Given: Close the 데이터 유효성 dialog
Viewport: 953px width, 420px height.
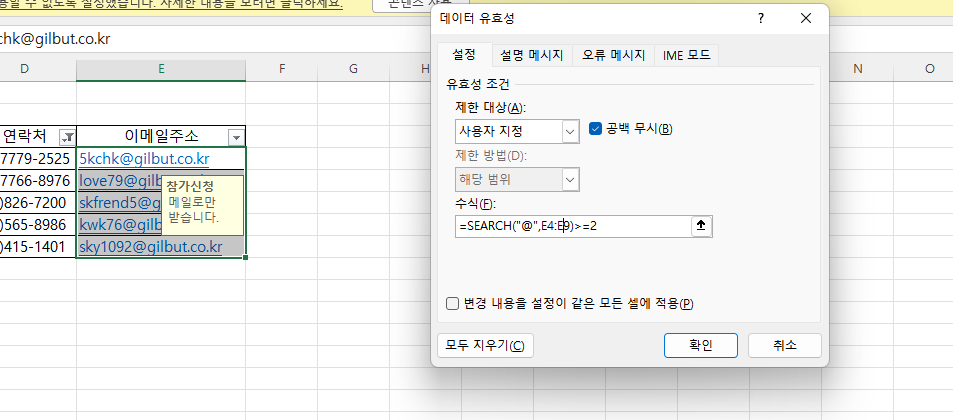Looking at the screenshot, I should (806, 19).
